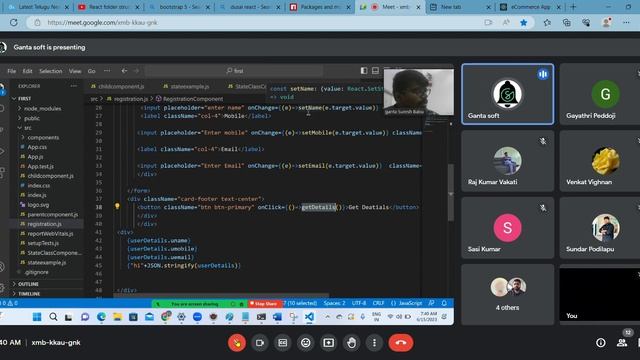Close the Meet browser tab

(x=418, y=7)
